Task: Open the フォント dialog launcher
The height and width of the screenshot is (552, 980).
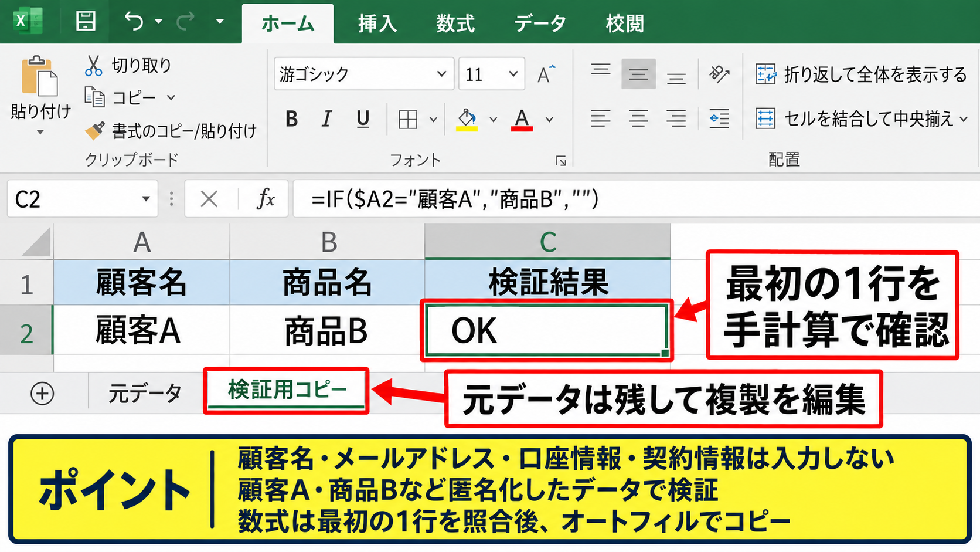Action: tap(561, 161)
